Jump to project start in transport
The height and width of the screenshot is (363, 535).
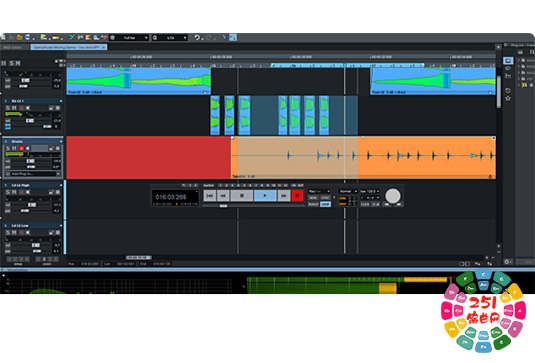pos(210,196)
